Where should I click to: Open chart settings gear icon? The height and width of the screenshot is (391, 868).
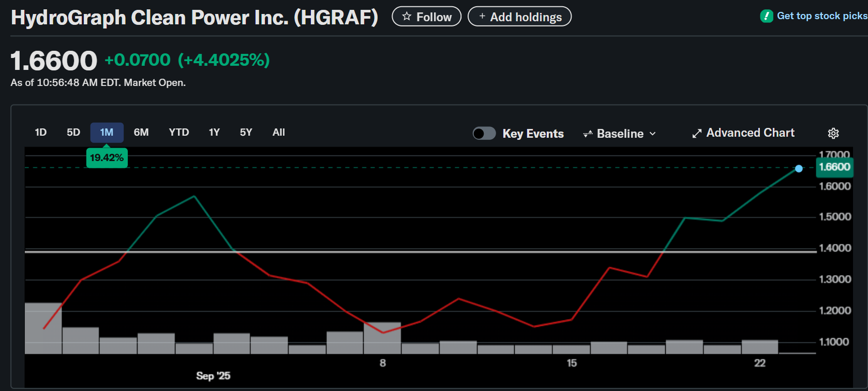(833, 133)
